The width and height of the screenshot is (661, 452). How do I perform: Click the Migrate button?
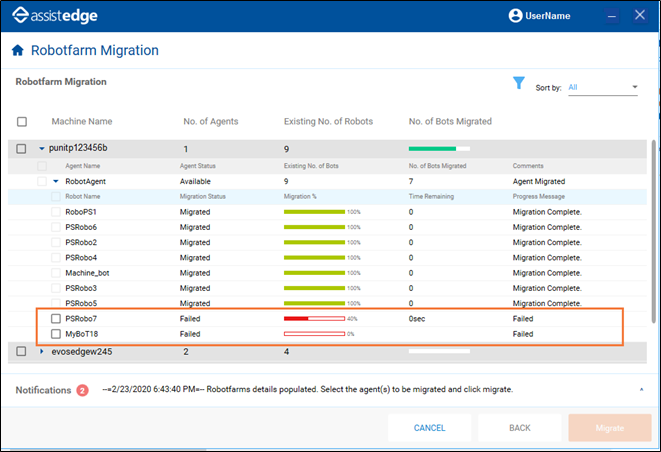(x=609, y=428)
